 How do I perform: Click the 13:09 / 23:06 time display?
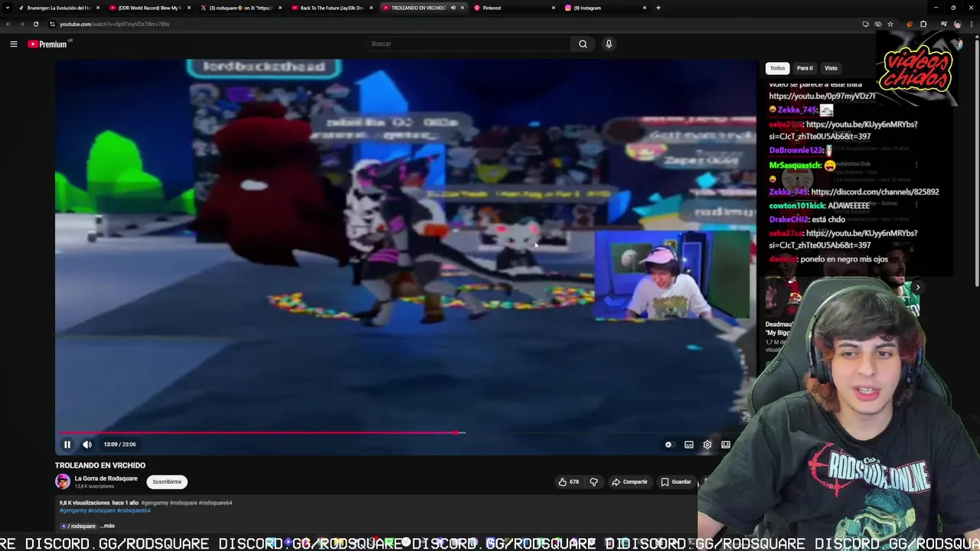tap(119, 445)
